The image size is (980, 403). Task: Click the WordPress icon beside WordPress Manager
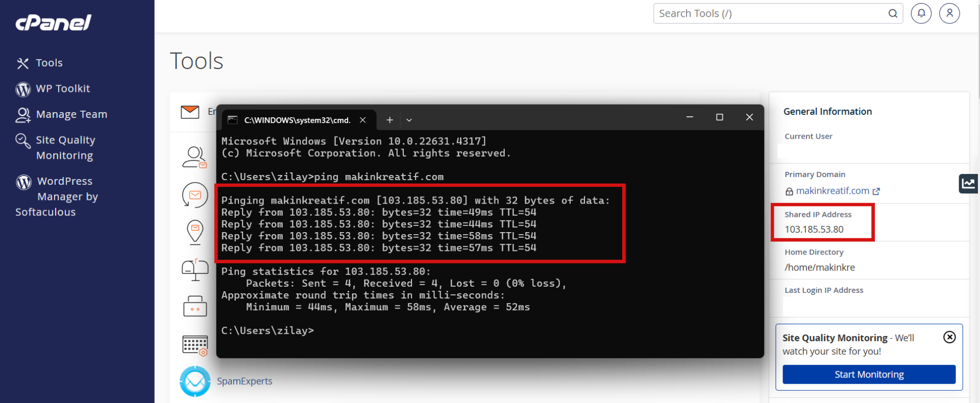coord(23,182)
